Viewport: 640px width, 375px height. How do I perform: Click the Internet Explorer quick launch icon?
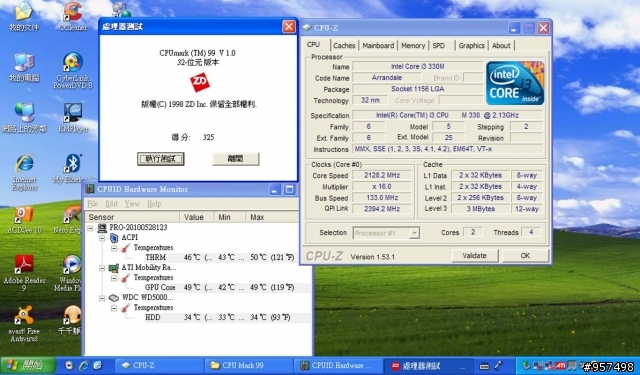pos(84,365)
